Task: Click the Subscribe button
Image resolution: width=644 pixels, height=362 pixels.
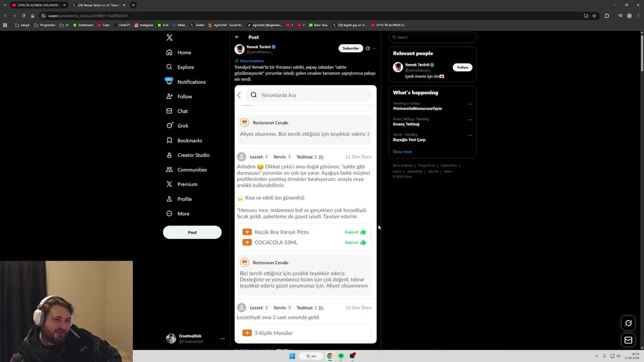Action: [351, 48]
